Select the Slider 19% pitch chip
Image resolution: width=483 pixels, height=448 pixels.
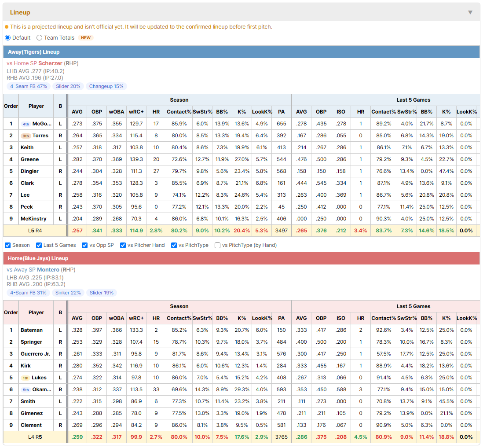101,293
